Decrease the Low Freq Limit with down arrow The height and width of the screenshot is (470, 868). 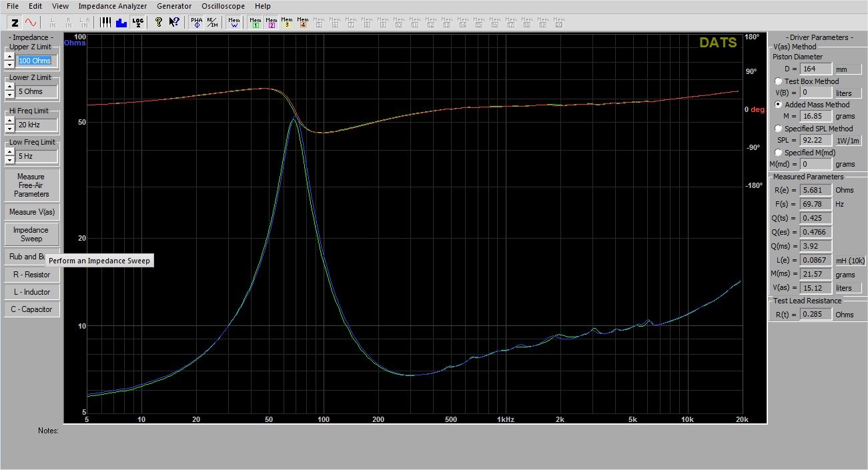click(x=9, y=160)
